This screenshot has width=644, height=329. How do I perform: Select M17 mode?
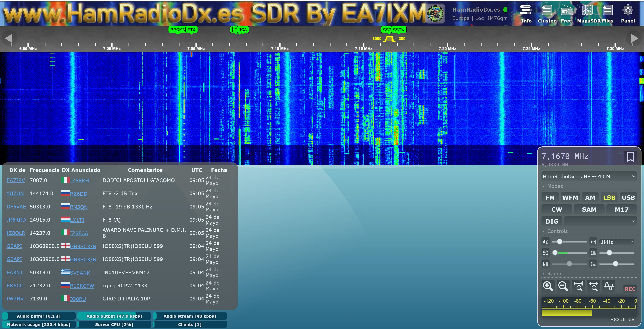click(x=622, y=209)
